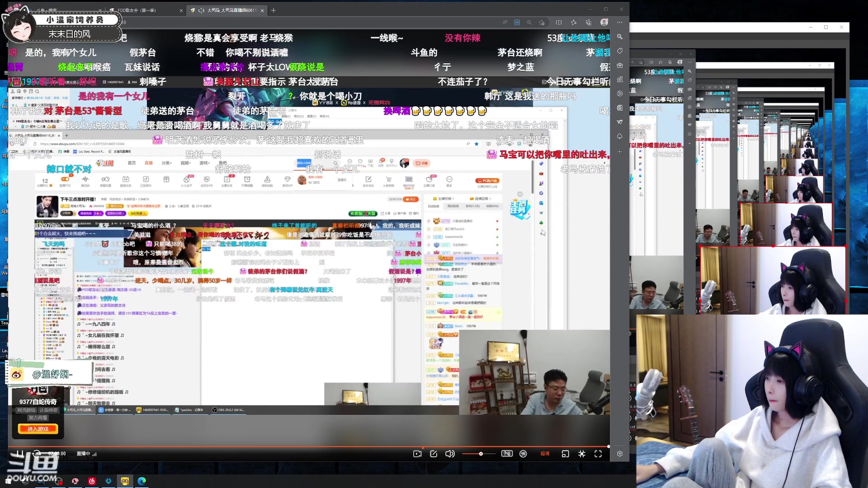Open Edge favorites list icon

[574, 22]
